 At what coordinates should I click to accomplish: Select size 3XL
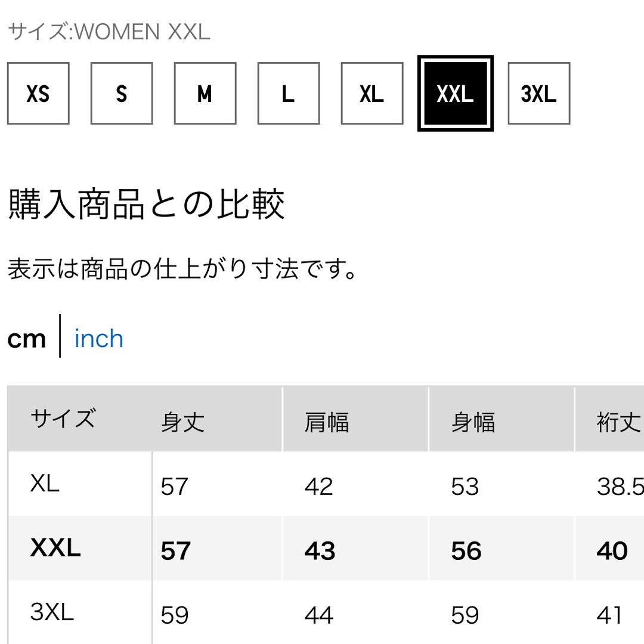(539, 93)
